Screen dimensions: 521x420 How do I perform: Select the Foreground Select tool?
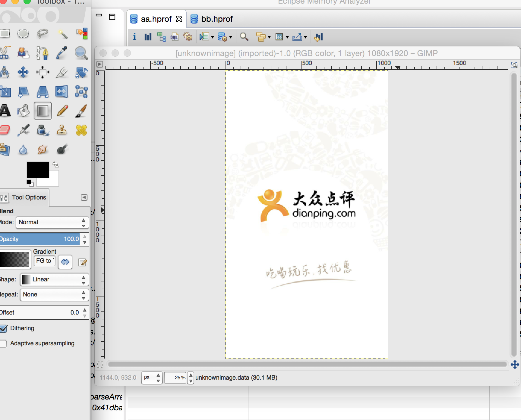(23, 53)
